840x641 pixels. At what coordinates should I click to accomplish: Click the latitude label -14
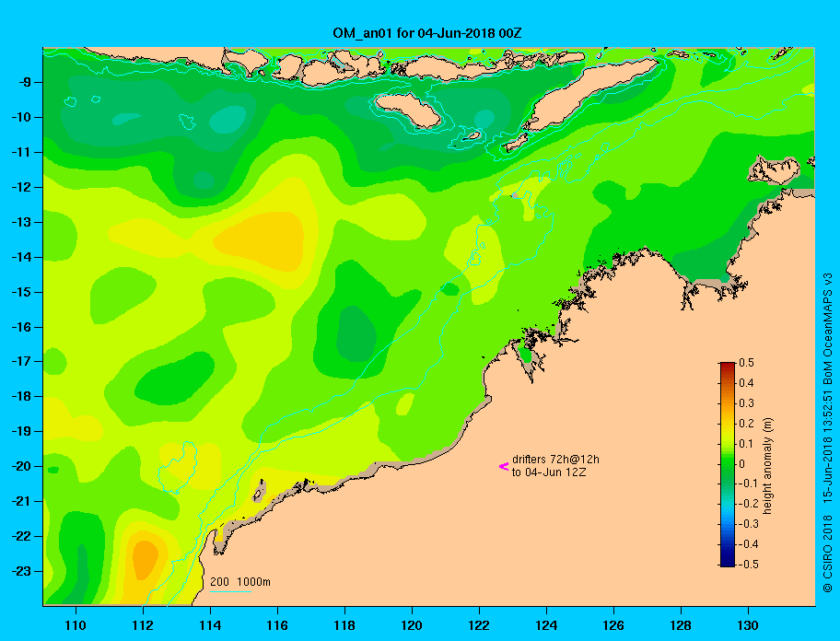coord(21,257)
